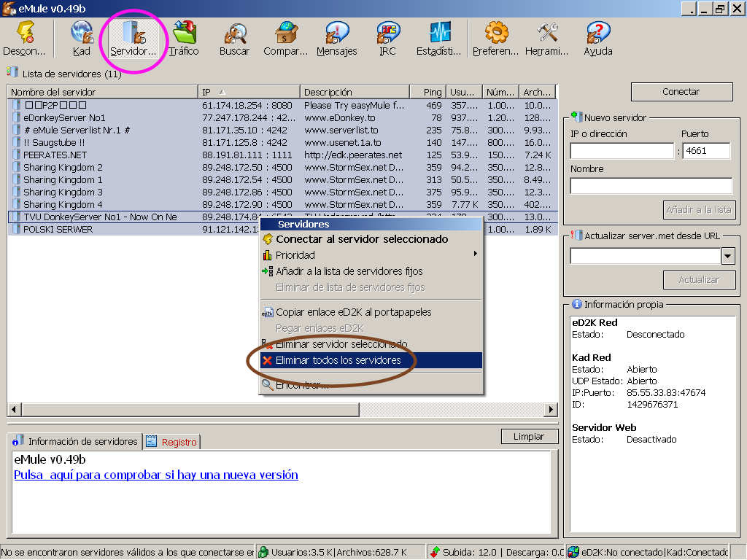This screenshot has width=747, height=560.
Task: Follow the link to check new version
Action: click(x=156, y=475)
